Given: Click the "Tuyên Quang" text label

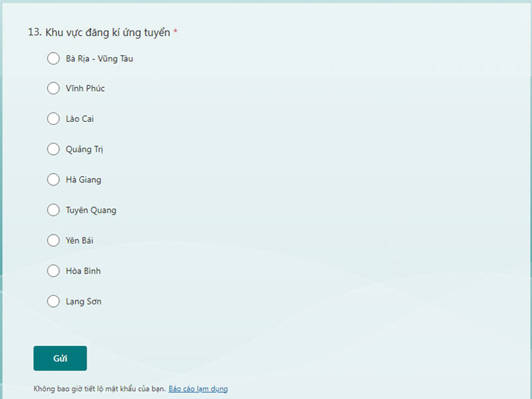Looking at the screenshot, I should pos(91,210).
